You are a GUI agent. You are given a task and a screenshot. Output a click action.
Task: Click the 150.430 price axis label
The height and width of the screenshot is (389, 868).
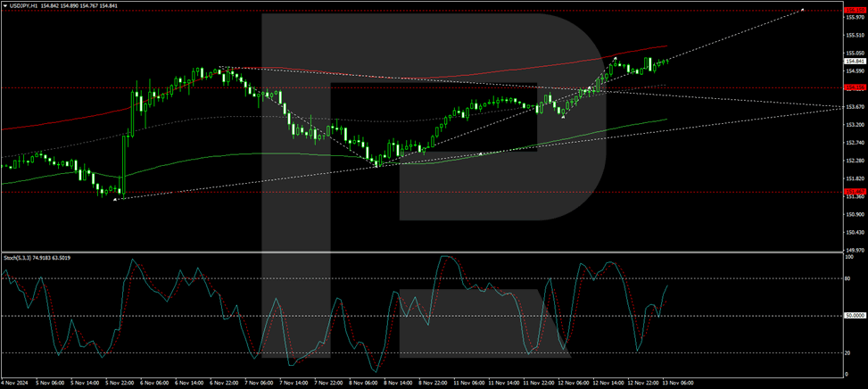tap(854, 232)
